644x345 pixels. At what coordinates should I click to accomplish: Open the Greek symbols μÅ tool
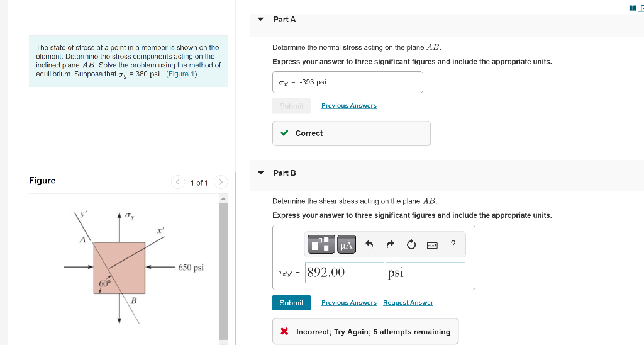click(347, 244)
